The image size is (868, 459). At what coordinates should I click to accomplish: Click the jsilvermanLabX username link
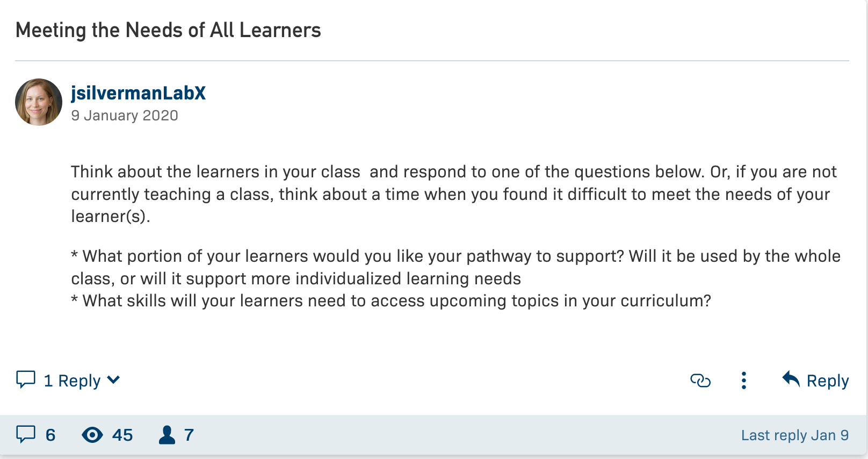pyautogui.click(x=138, y=93)
